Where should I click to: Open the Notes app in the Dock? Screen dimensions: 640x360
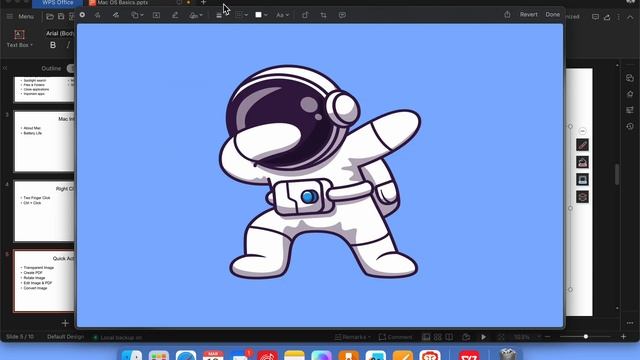coord(294,355)
